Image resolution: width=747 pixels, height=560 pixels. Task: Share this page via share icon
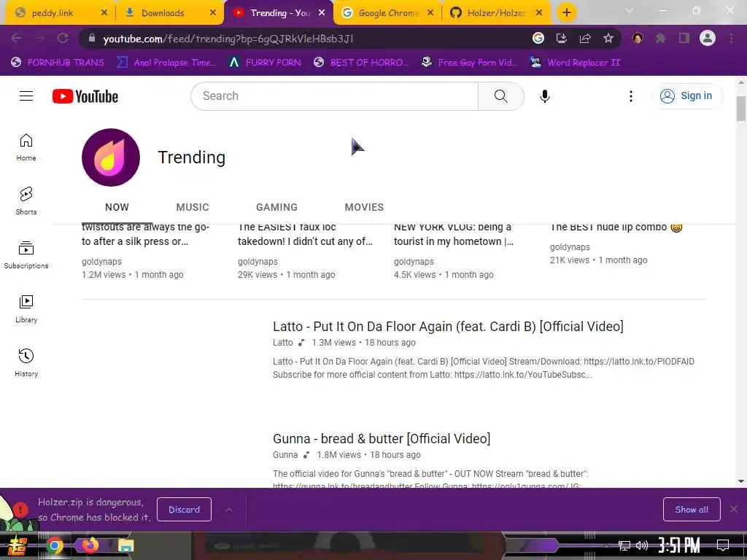pos(585,38)
